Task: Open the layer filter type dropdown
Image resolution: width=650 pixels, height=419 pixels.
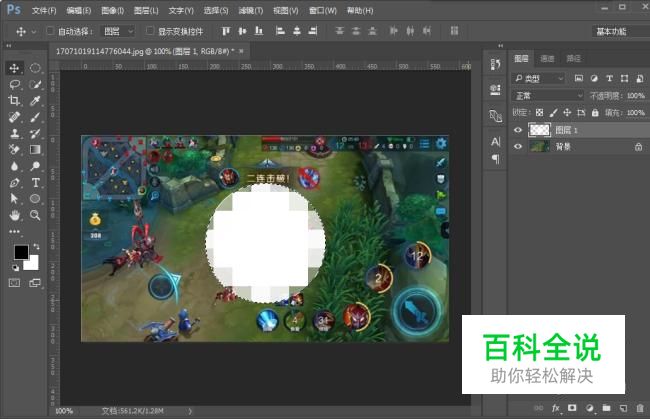Action: 538,78
